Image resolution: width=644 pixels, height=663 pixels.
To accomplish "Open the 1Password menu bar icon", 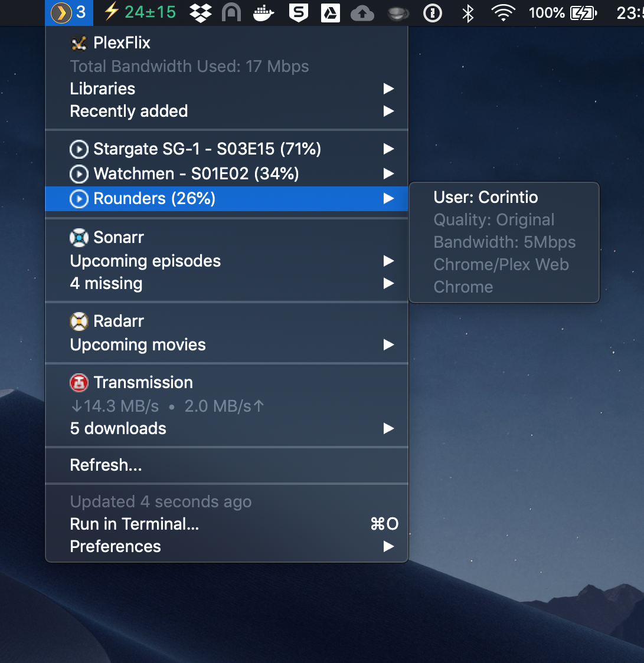I will pos(433,13).
